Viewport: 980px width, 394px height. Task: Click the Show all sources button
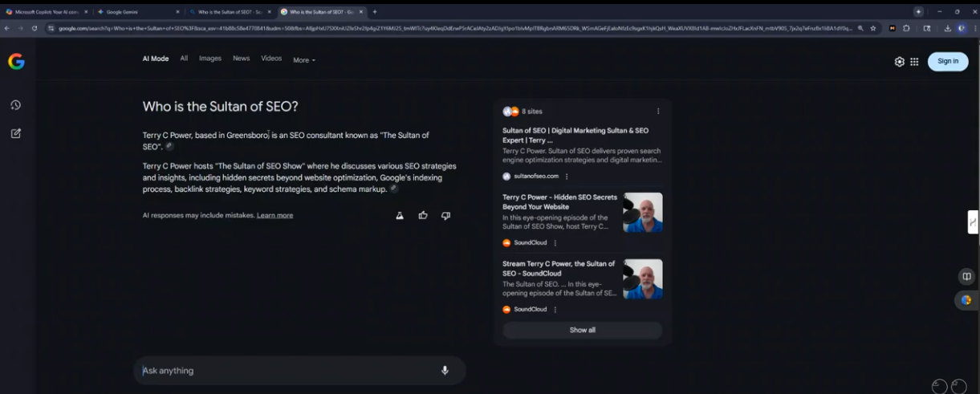(582, 330)
